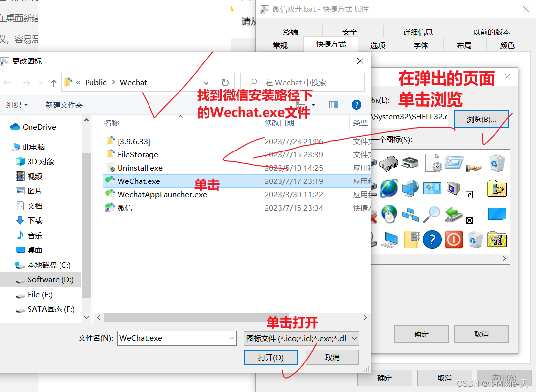Select the Run dialog window icon
536x392 pixels.
coord(454,162)
